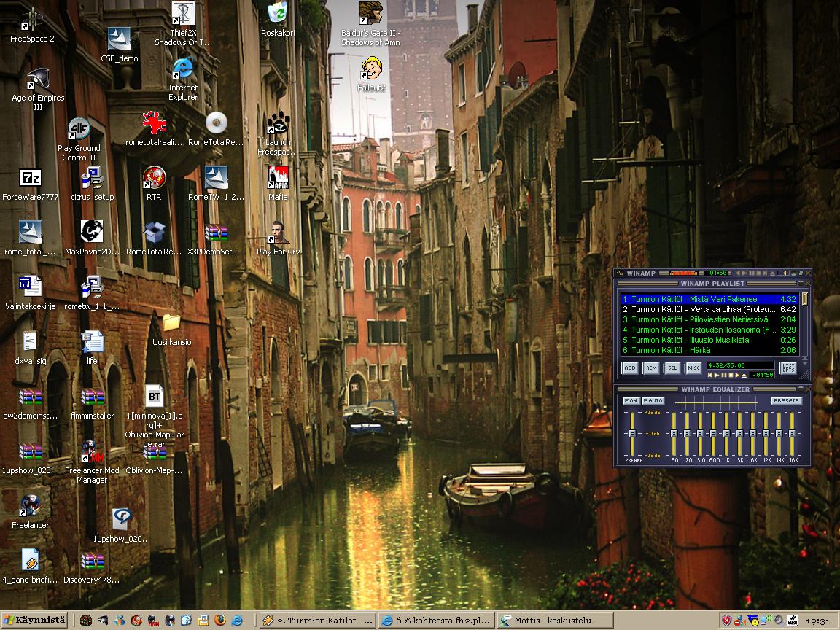Open the Play Far Cry shortcut
Screen dimensions: 840x630
tap(278, 238)
